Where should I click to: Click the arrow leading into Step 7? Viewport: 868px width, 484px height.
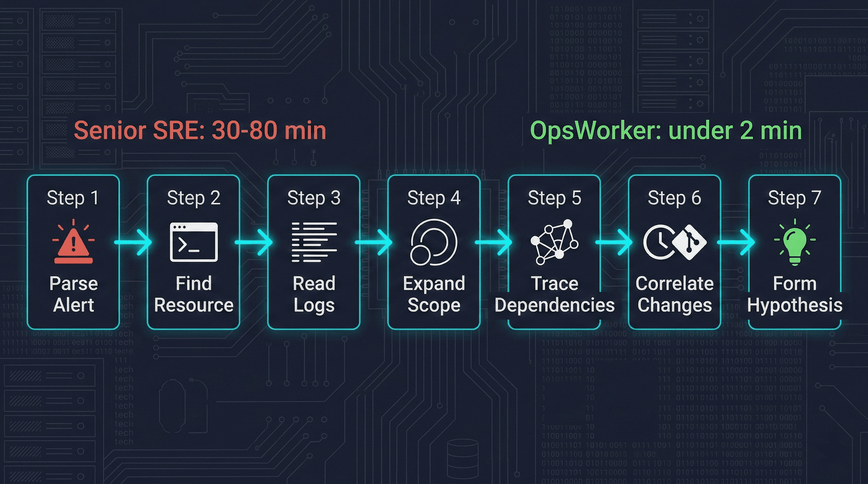point(738,243)
